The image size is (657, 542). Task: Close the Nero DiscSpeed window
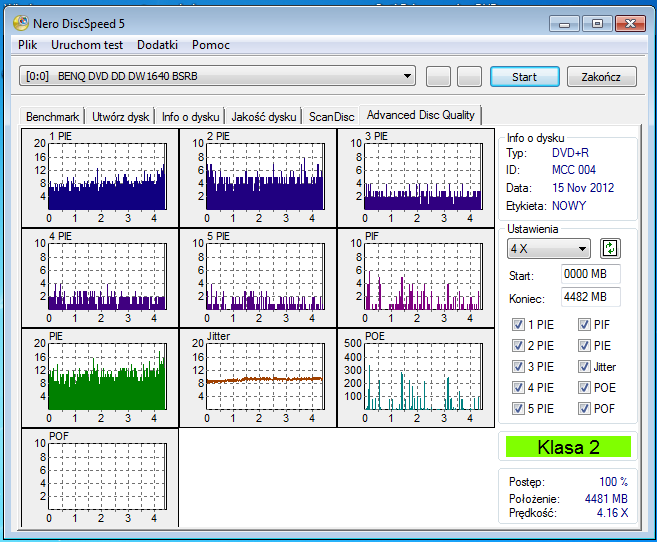[630, 24]
